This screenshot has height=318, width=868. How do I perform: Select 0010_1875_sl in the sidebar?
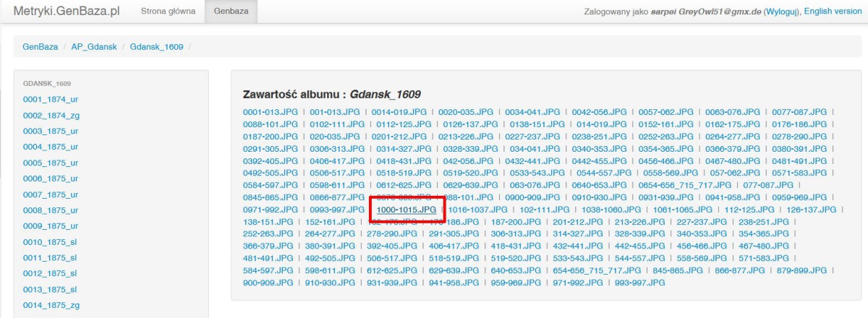click(50, 241)
